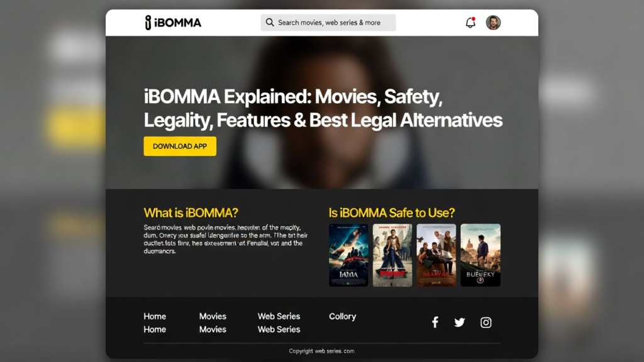
Task: Open the notifications bell icon
Action: pos(470,23)
